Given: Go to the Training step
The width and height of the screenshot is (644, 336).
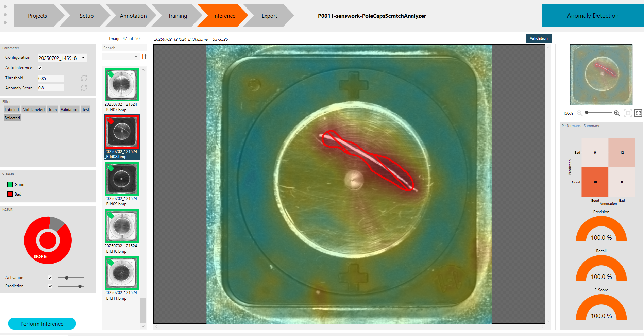Looking at the screenshot, I should (x=177, y=16).
